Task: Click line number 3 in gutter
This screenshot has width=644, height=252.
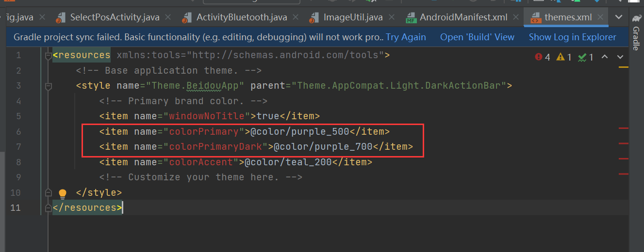Action: 18,86
